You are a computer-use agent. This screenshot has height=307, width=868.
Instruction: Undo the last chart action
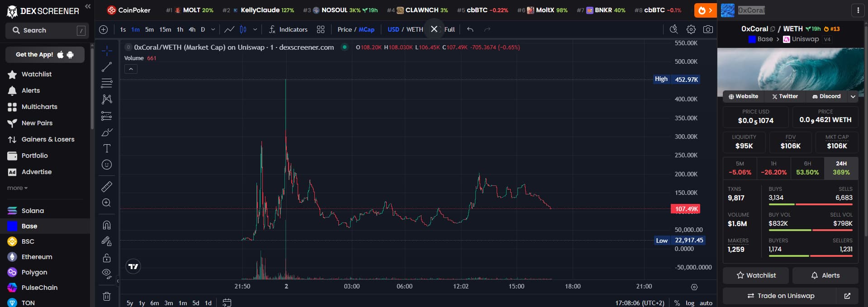pyautogui.click(x=470, y=29)
